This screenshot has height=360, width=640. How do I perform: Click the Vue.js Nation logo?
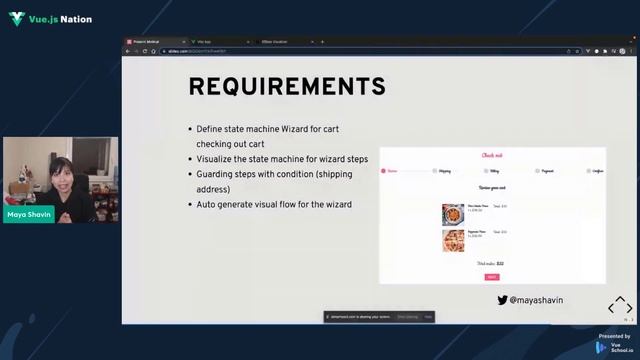click(50, 19)
